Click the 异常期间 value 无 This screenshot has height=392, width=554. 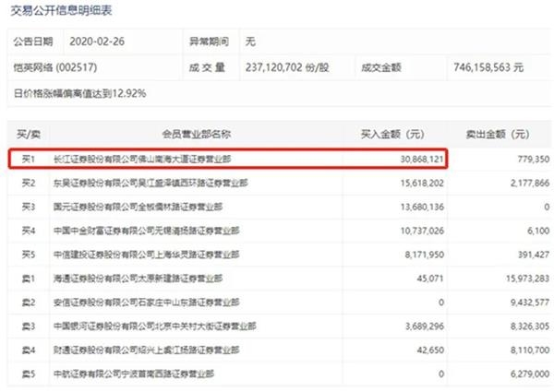click(x=250, y=42)
